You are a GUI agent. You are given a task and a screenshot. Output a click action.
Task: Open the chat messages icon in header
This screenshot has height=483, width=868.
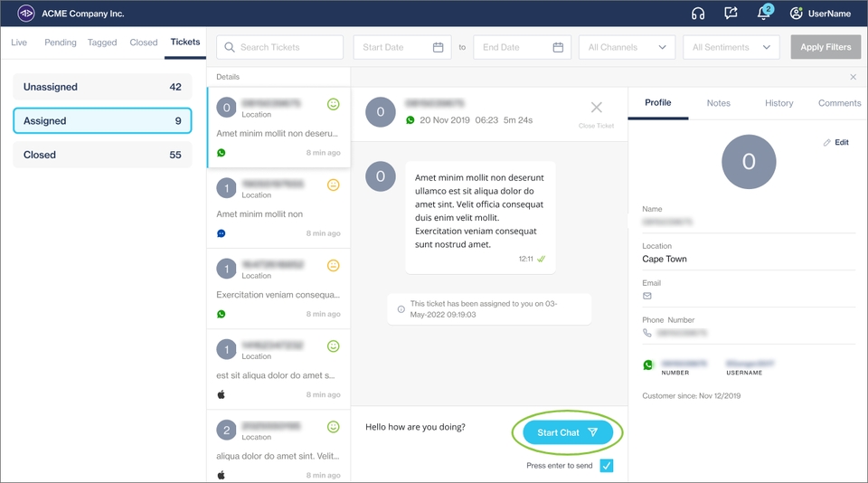pyautogui.click(x=731, y=14)
